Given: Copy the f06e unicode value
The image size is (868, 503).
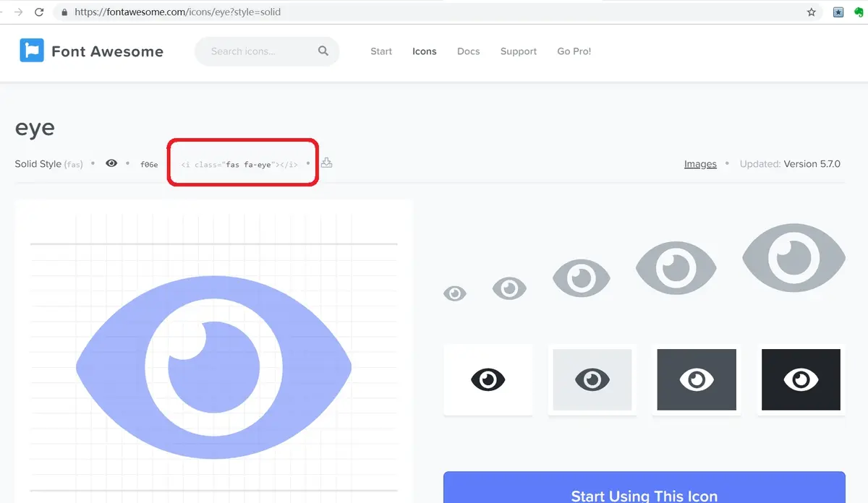Looking at the screenshot, I should [x=149, y=165].
